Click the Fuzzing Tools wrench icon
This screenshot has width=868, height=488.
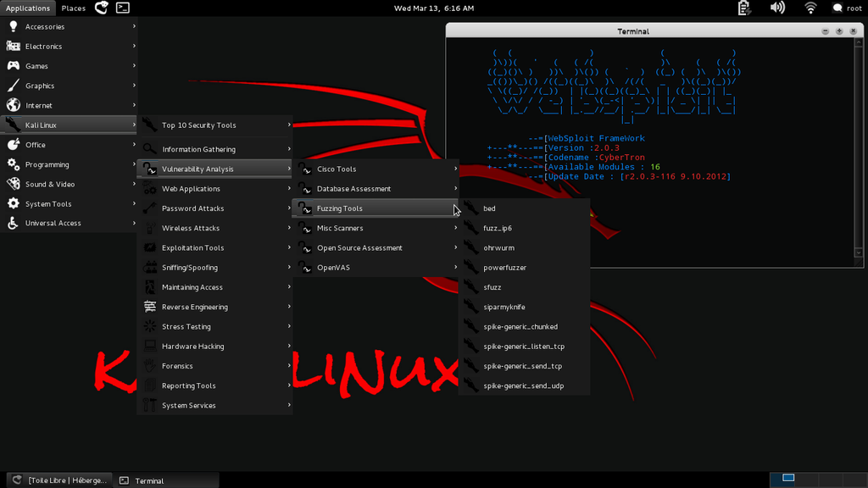click(303, 208)
